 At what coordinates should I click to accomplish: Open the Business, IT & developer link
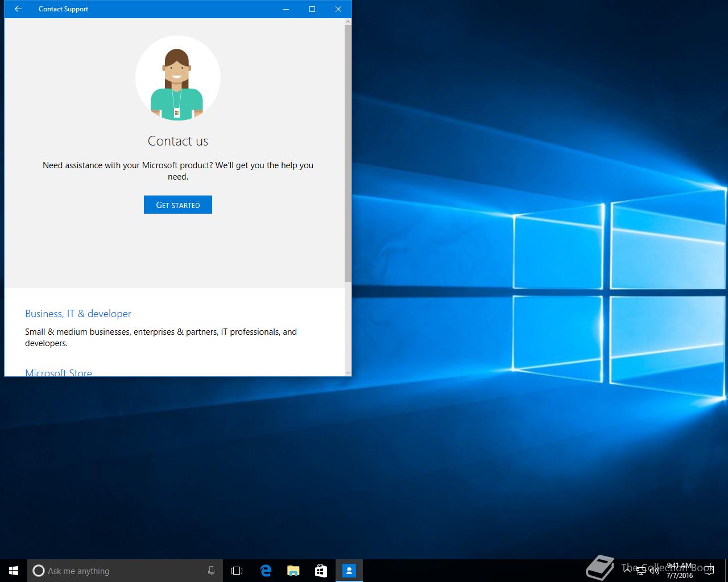point(78,314)
